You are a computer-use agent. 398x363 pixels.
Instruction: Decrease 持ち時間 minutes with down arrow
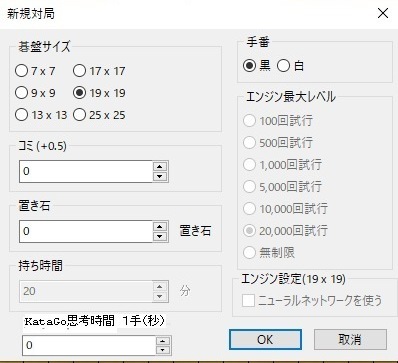click(160, 296)
